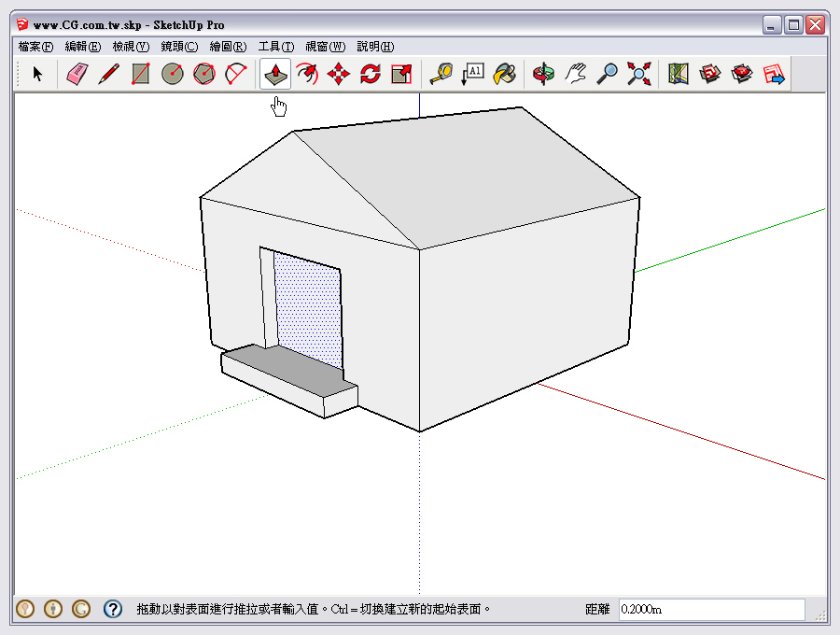Viewport: 840px width, 635px height.
Task: Choose the Line pencil tool
Action: (109, 74)
